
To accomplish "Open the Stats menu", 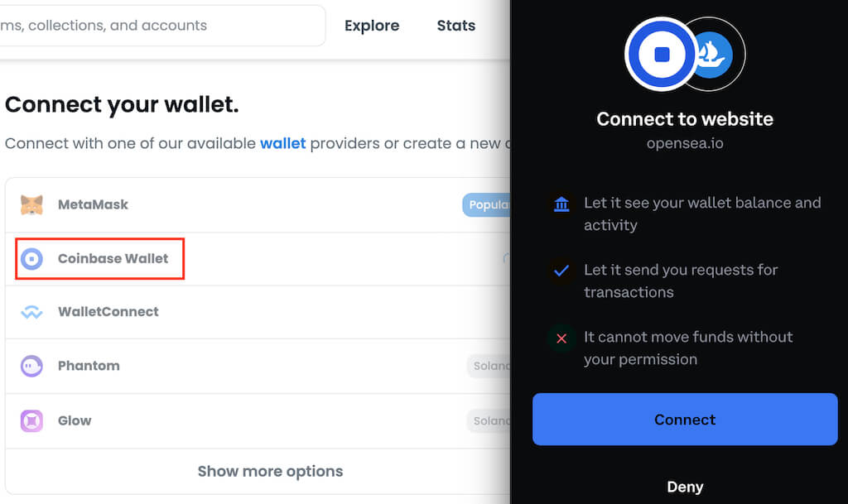I will coord(456,26).
